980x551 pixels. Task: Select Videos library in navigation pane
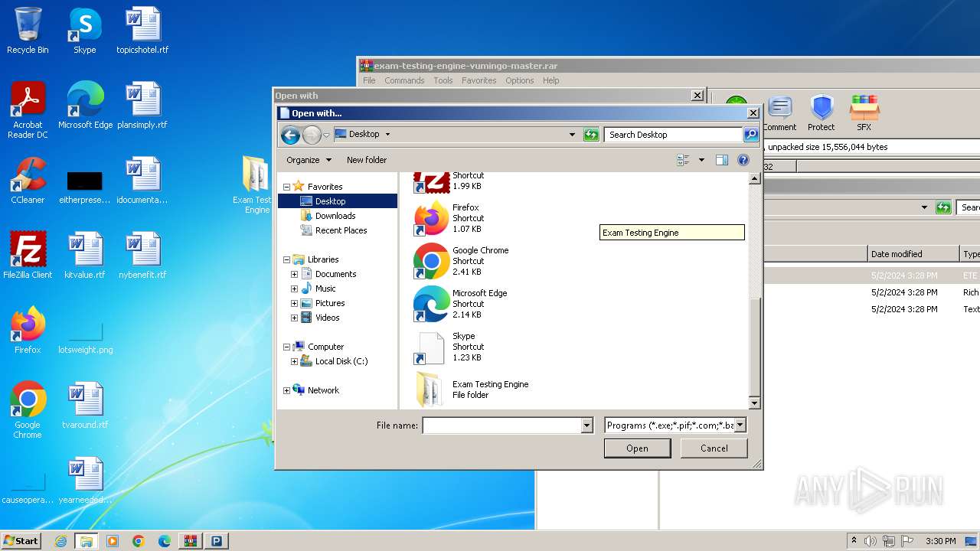click(x=327, y=318)
